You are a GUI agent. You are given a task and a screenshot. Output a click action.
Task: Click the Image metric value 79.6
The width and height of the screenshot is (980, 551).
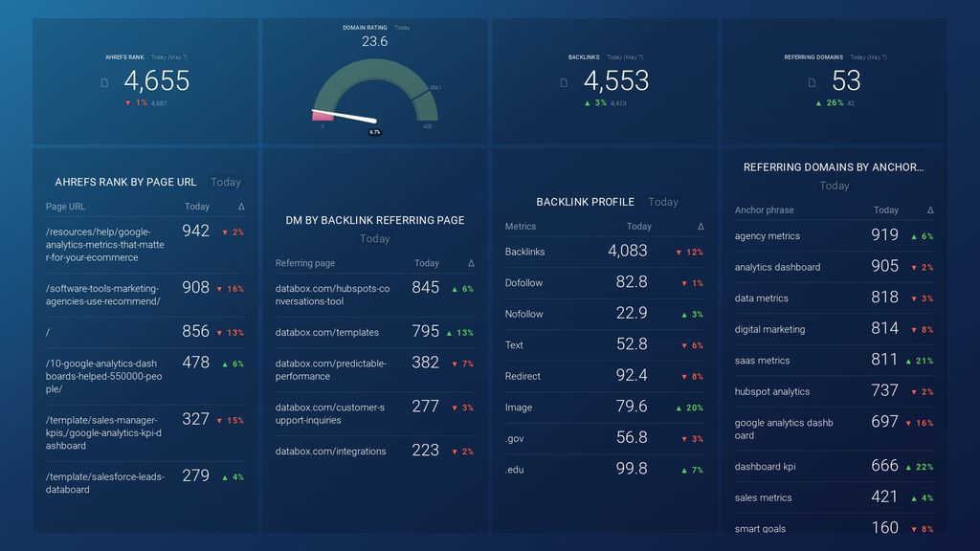(x=632, y=406)
